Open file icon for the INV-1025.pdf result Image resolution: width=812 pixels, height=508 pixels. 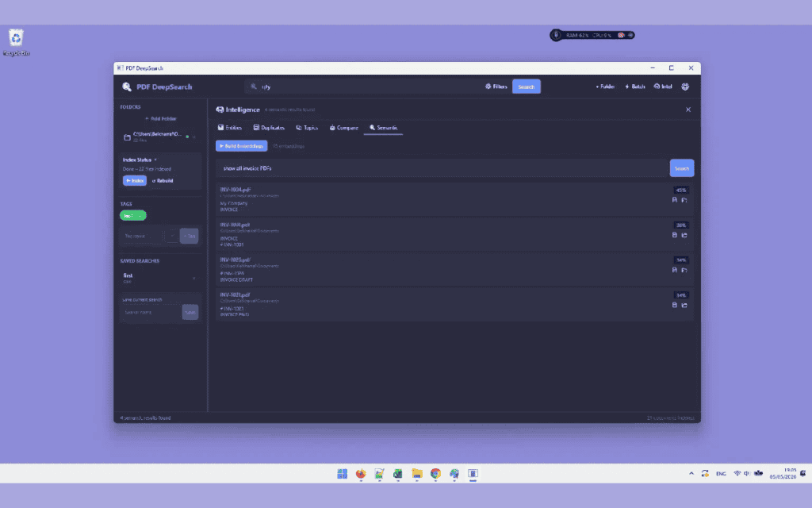click(x=674, y=270)
